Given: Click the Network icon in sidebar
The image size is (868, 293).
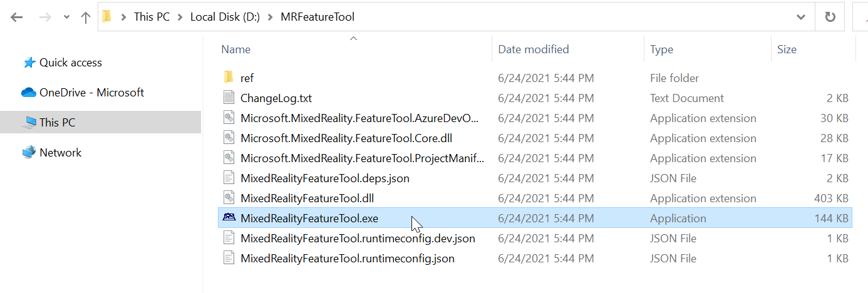Looking at the screenshot, I should [x=29, y=153].
